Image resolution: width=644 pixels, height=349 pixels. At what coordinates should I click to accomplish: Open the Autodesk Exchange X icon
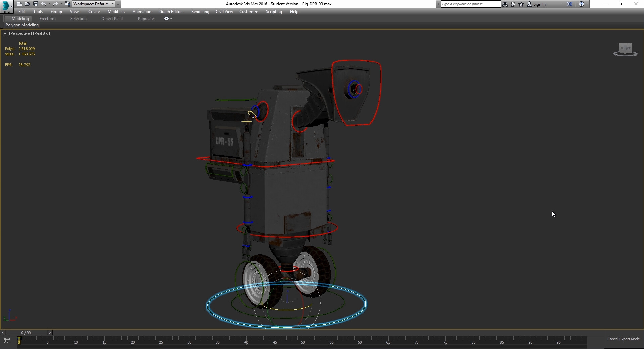[569, 4]
